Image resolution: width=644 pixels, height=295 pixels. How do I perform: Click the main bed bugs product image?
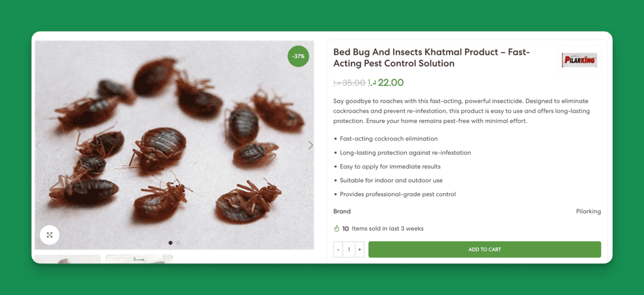tap(174, 145)
